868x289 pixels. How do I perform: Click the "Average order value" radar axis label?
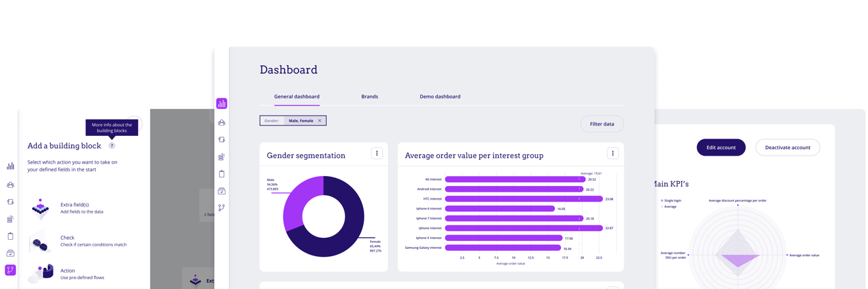click(804, 255)
